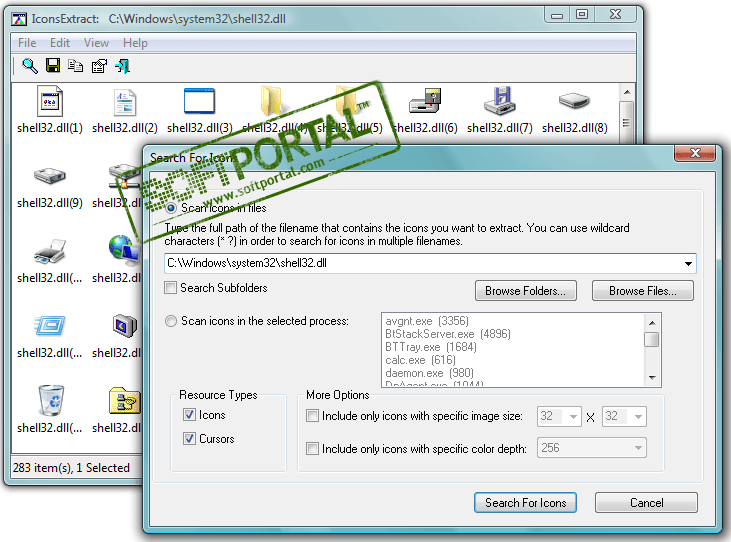Open the Help menu
The image size is (731, 542).
pyautogui.click(x=135, y=43)
